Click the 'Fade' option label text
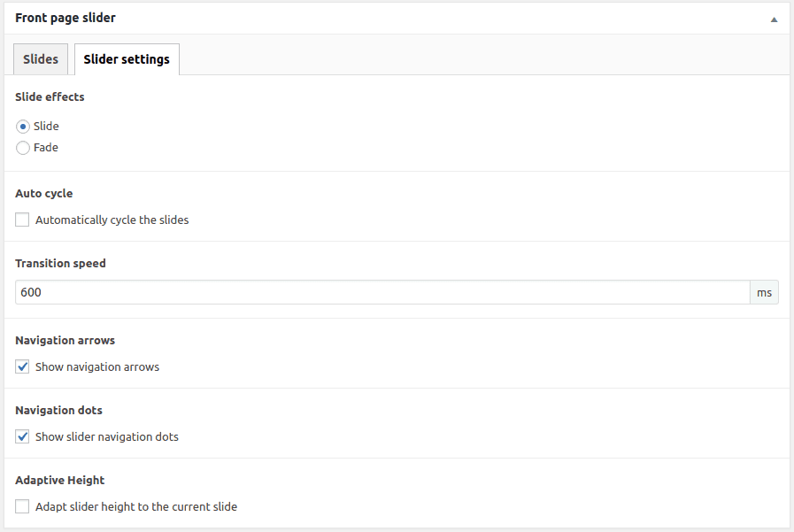The height and width of the screenshot is (532, 794). [x=46, y=148]
